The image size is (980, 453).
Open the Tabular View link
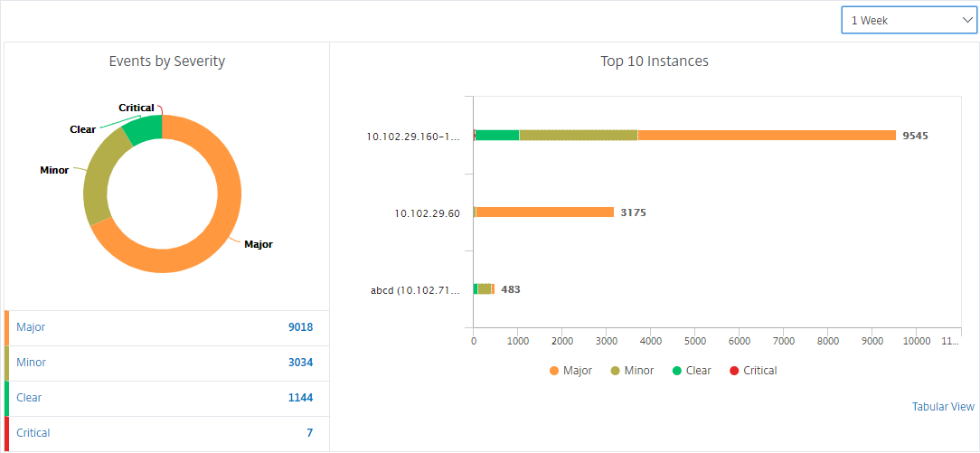click(943, 406)
